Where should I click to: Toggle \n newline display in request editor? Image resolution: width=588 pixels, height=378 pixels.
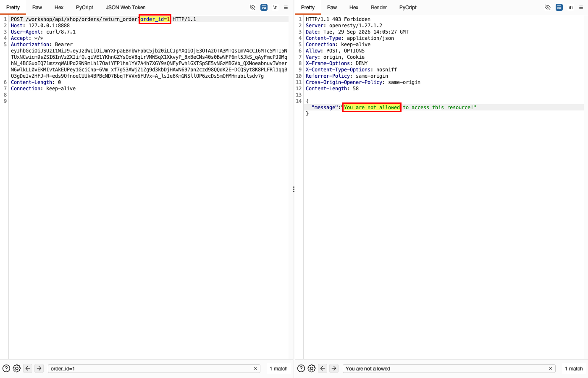(276, 7)
